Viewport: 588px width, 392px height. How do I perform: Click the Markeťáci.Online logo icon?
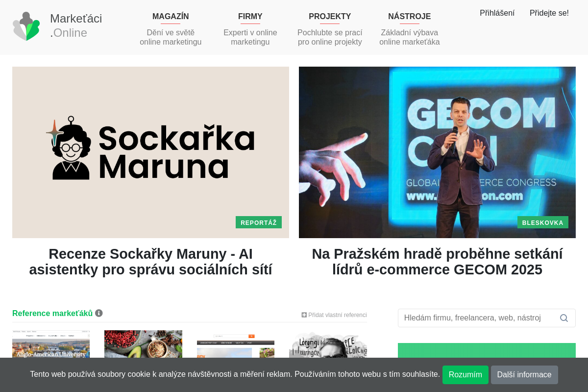click(26, 26)
